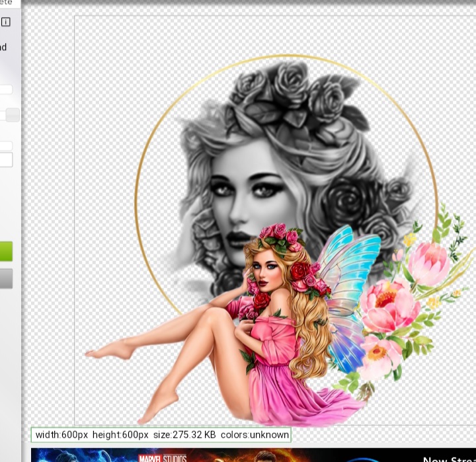
Task: Focus the top input field above the slider
Action: click(5, 90)
